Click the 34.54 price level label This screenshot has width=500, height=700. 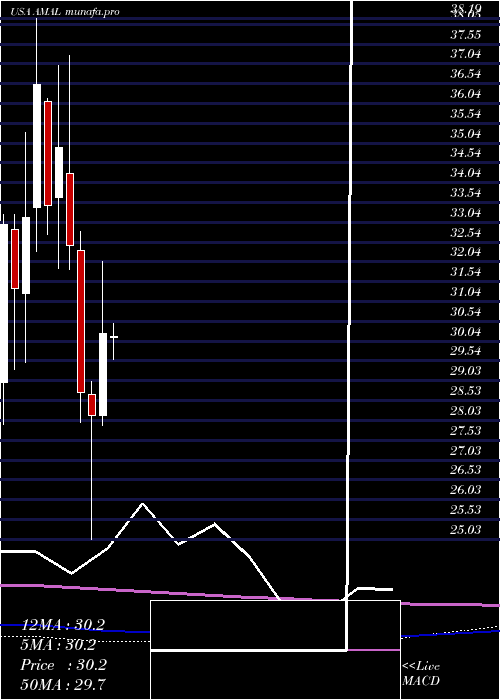point(465,153)
